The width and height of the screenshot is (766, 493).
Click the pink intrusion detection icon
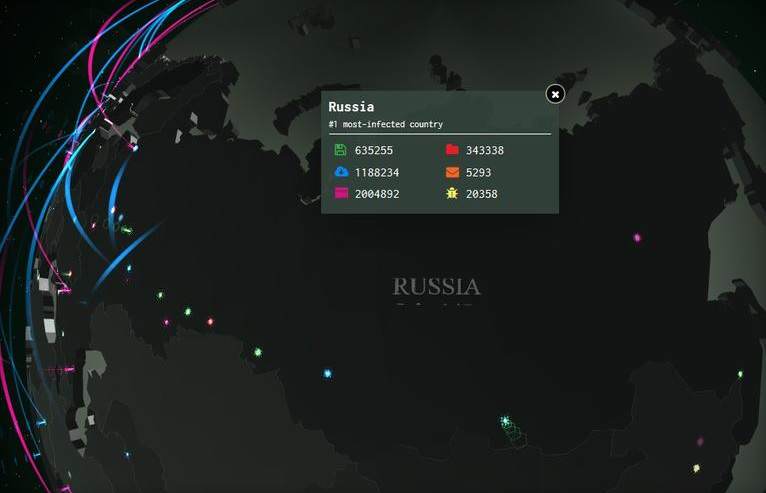coord(341,194)
